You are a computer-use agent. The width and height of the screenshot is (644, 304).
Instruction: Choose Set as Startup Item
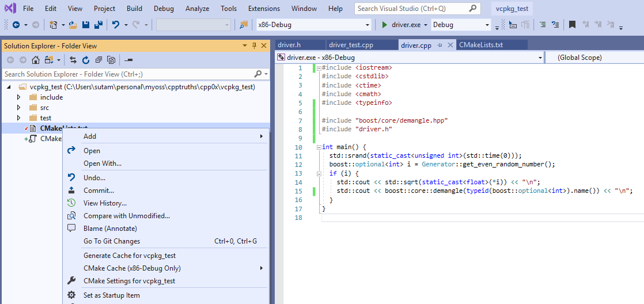[x=165, y=295]
